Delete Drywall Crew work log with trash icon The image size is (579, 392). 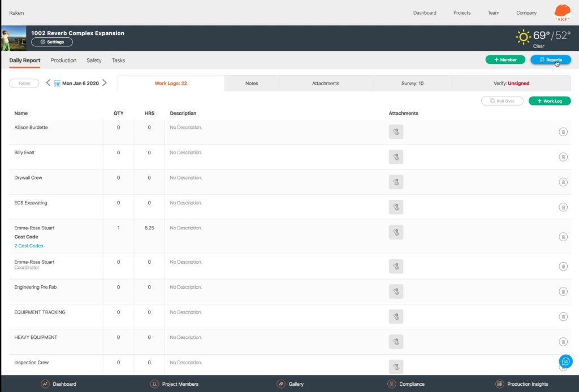tap(563, 182)
